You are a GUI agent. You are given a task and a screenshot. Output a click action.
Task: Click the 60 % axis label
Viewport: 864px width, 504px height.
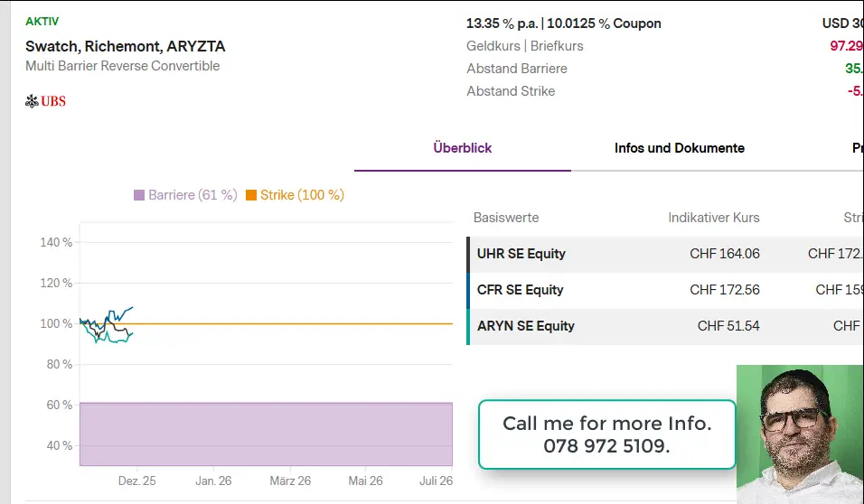[59, 406]
